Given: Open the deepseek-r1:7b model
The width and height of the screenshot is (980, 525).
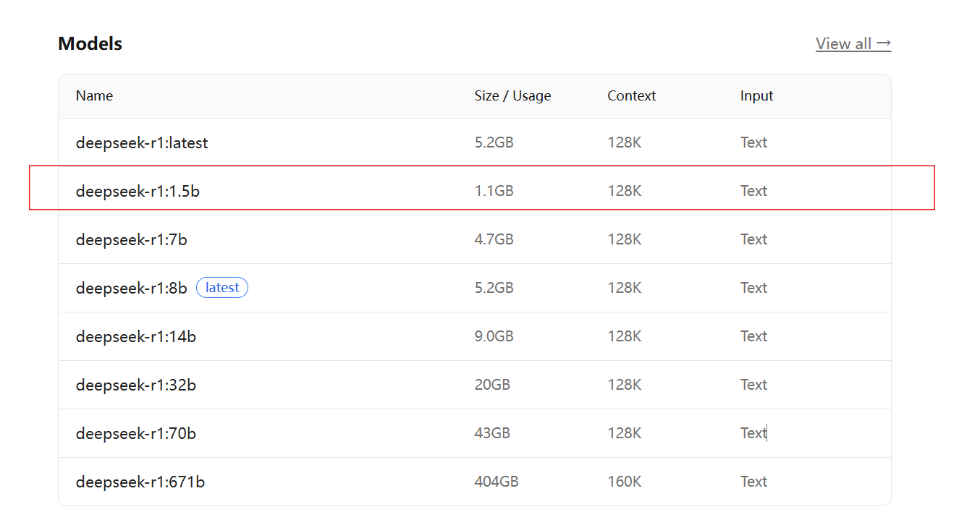Looking at the screenshot, I should 132,240.
